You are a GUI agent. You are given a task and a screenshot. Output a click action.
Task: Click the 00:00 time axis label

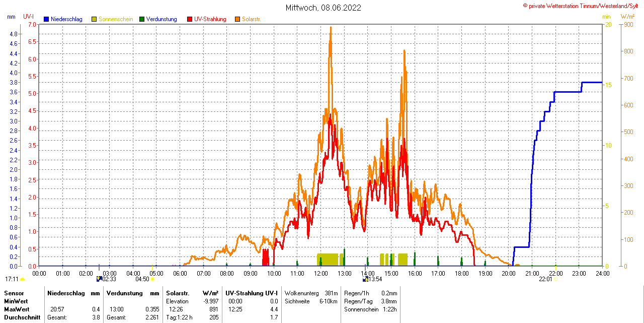point(39,274)
